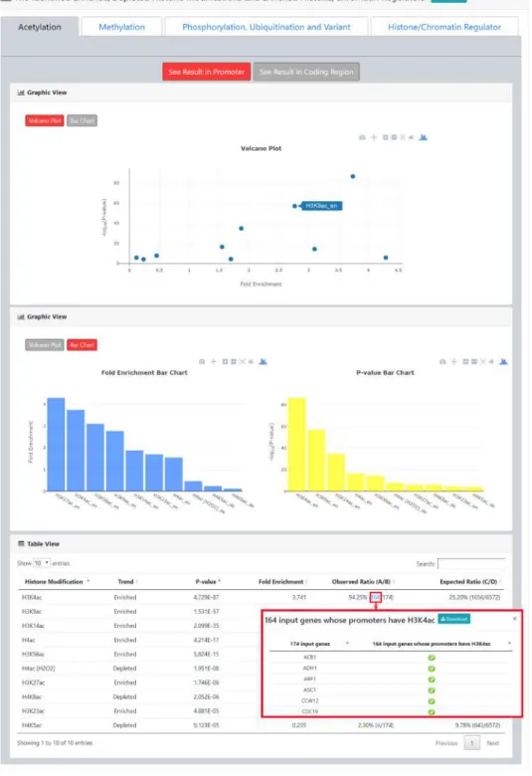Click the red Volcano Plot button
Viewport: 532px width, 776px height.
coord(45,120)
